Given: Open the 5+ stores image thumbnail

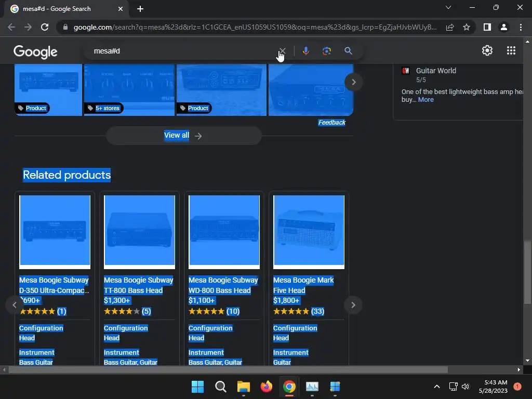Looking at the screenshot, I should tap(129, 89).
